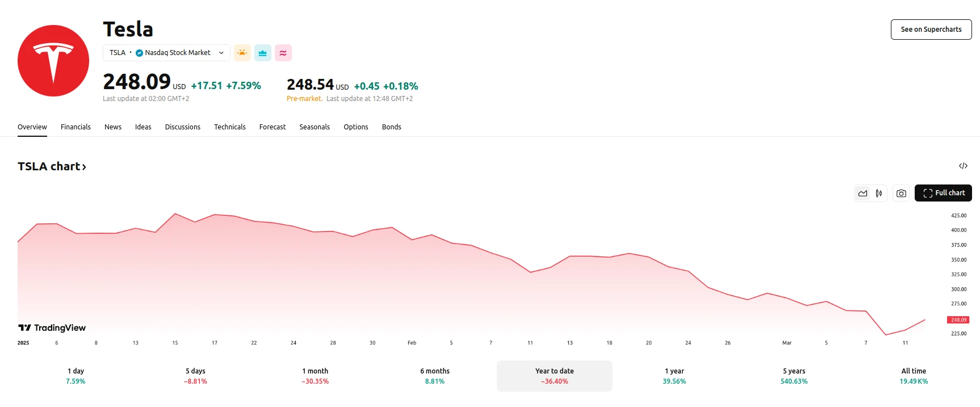The image size is (980, 407).
Task: Click the TradingView logo watermark
Action: [51, 328]
